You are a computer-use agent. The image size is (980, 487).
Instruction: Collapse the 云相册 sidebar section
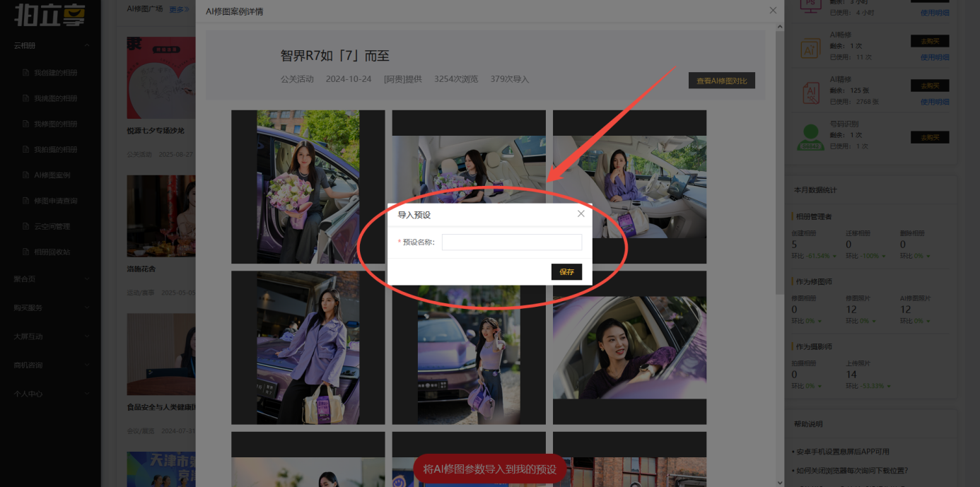(87, 46)
